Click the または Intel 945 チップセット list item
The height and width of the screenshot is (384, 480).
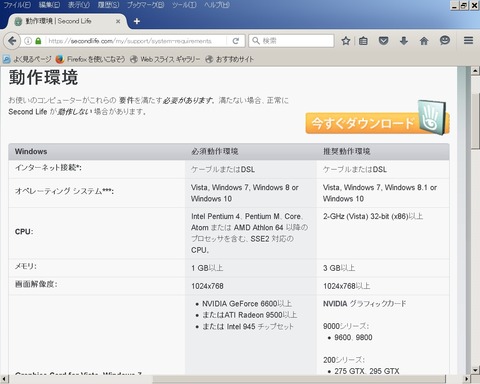248,326
